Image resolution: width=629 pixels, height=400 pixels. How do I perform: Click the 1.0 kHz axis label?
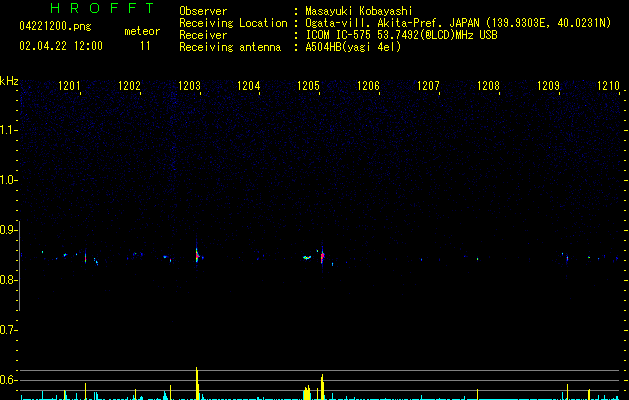[x=8, y=180]
